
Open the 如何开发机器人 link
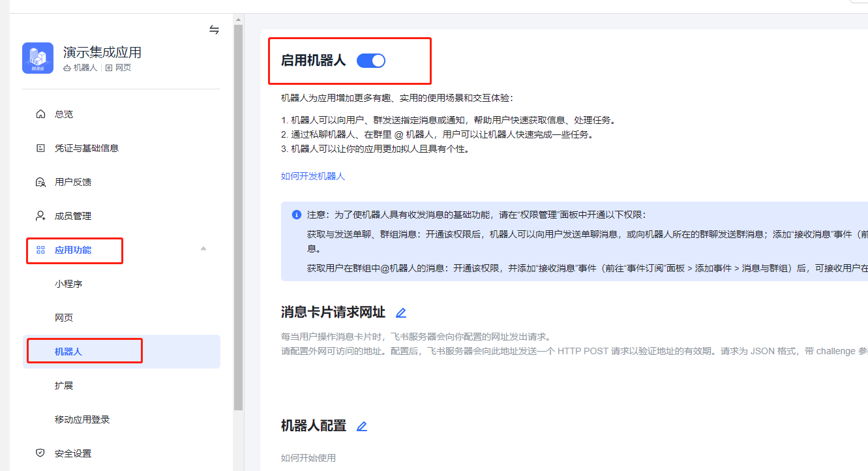coord(313,176)
